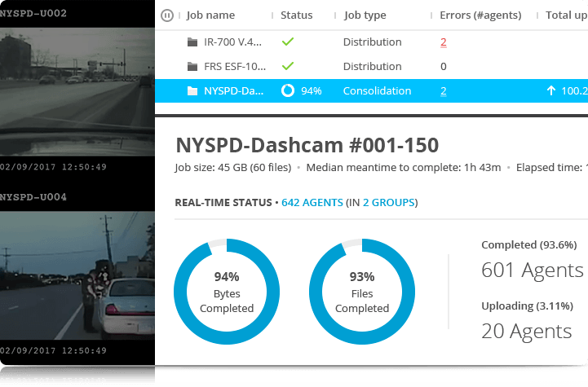Click the Elapsed time label

[551, 168]
